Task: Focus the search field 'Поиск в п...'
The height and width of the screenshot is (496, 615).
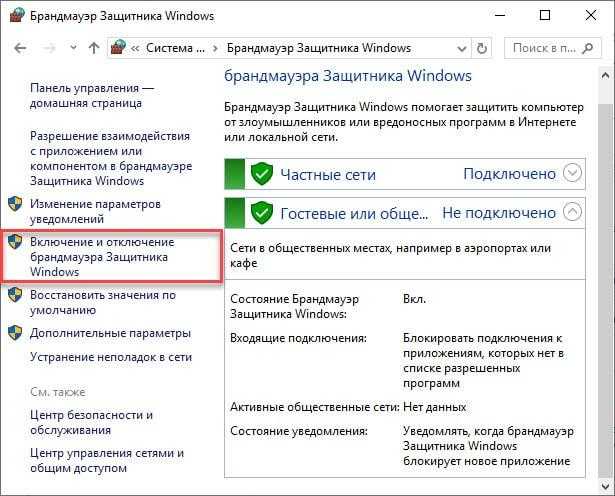Action: point(552,48)
